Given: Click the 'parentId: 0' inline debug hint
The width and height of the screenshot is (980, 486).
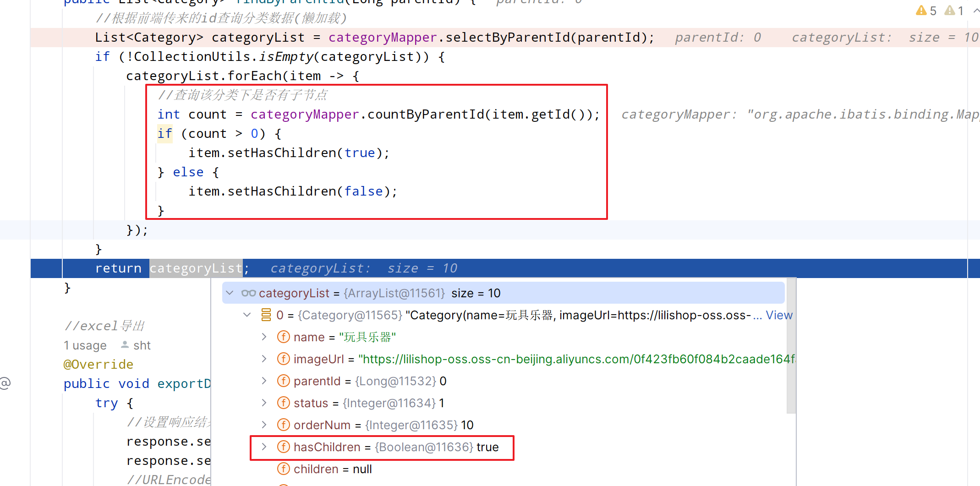Looking at the screenshot, I should (x=718, y=38).
